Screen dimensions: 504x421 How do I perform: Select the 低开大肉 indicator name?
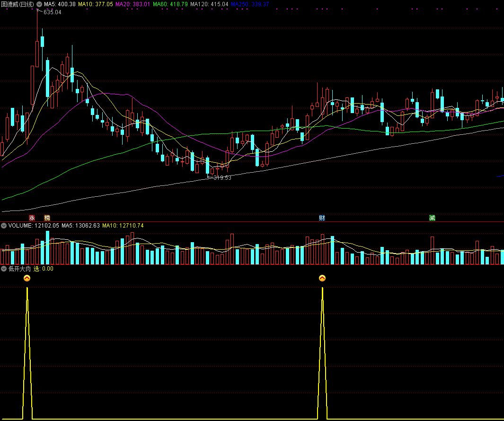(19, 269)
